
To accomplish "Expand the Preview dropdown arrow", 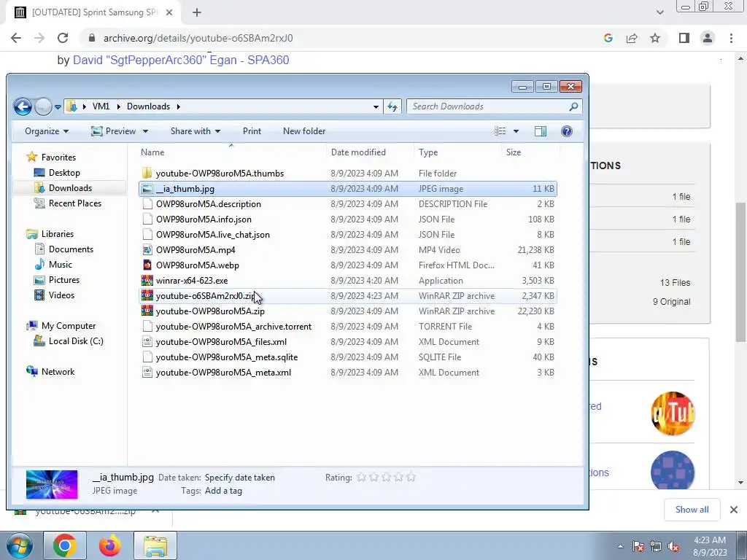I will pos(145,131).
